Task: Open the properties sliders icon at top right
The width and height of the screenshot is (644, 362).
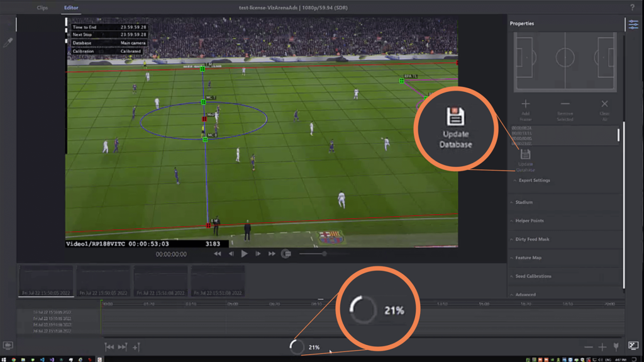Action: coord(633,25)
